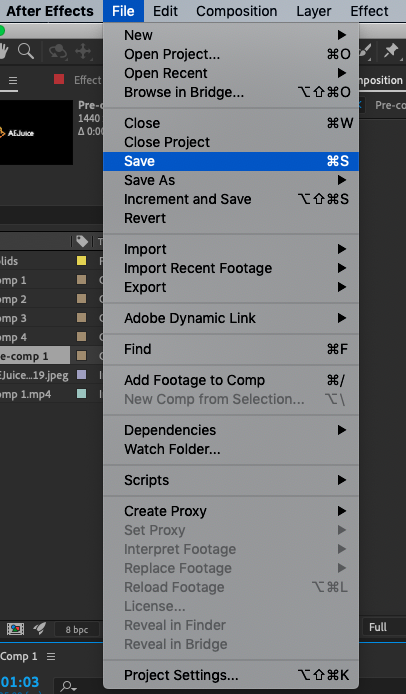
Task: Click the label tag column icon
Action: (82, 241)
